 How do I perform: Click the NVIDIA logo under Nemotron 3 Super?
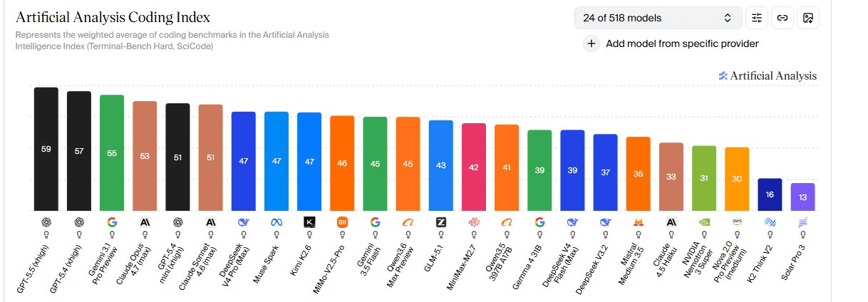(x=703, y=222)
